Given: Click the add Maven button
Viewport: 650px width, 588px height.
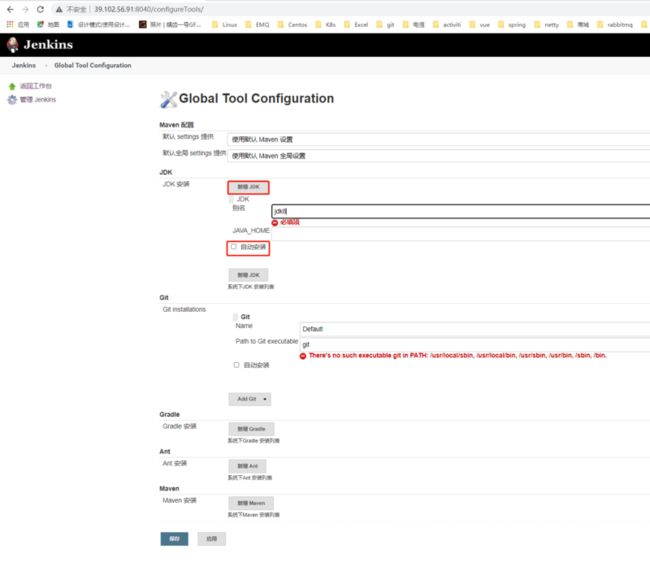Looking at the screenshot, I should pyautogui.click(x=251, y=503).
